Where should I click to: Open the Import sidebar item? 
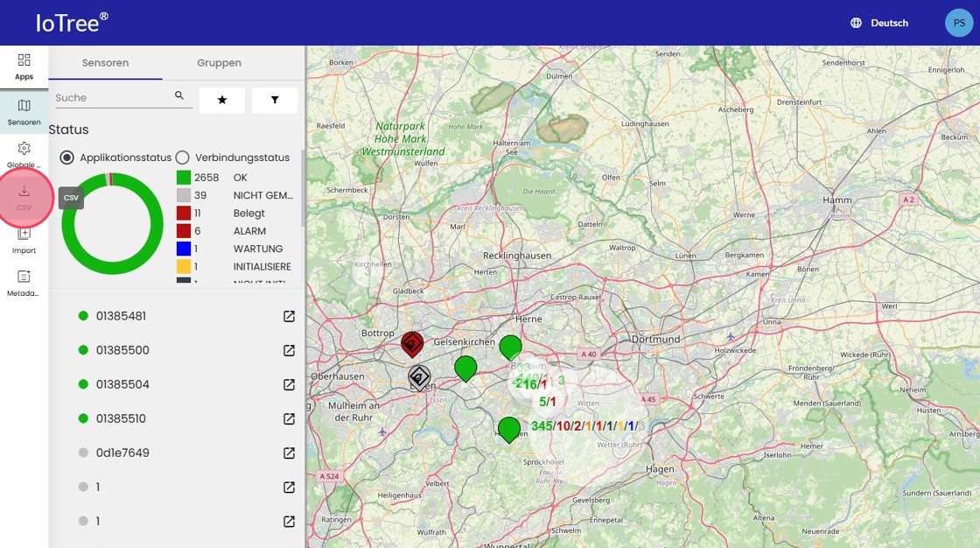[24, 239]
